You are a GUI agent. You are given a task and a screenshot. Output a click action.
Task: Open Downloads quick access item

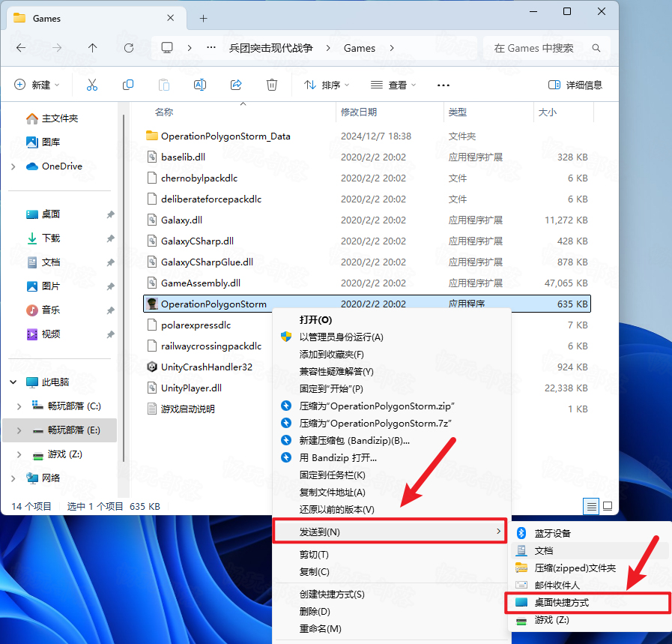pos(43,238)
